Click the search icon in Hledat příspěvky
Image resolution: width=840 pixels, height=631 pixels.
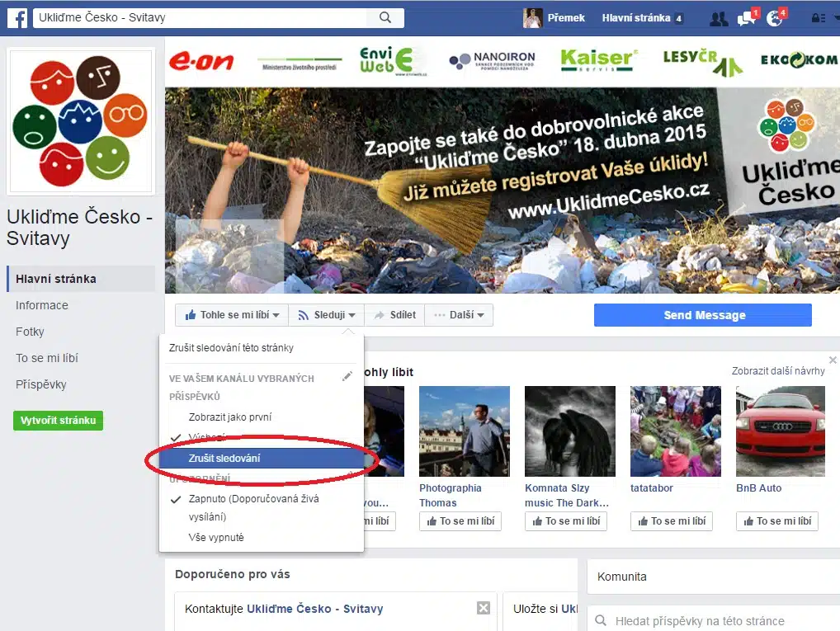(601, 620)
